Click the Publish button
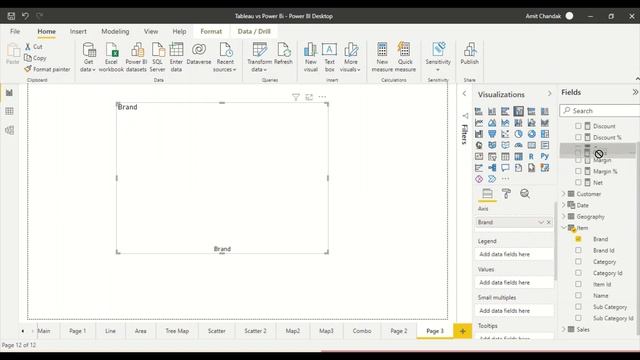 point(469,53)
